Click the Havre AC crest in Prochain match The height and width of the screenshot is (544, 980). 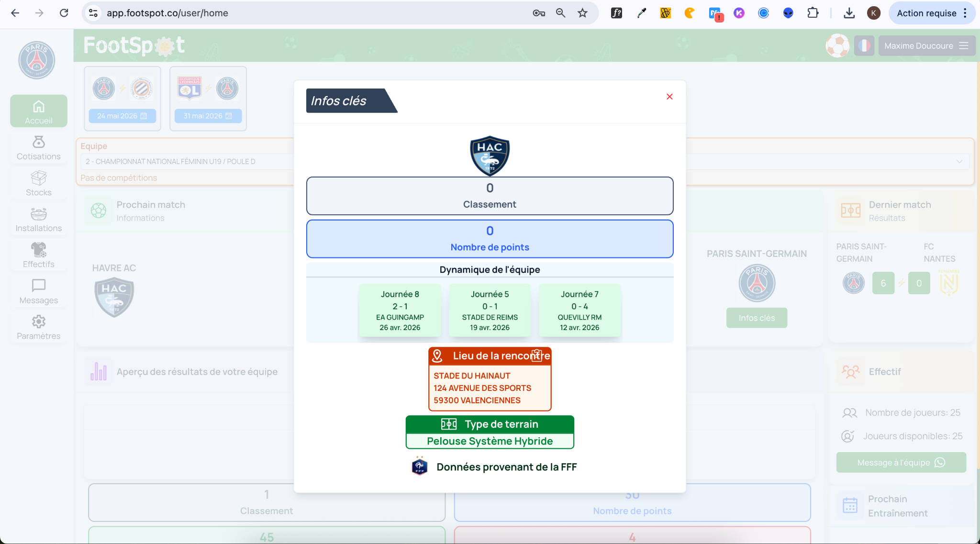coord(114,298)
